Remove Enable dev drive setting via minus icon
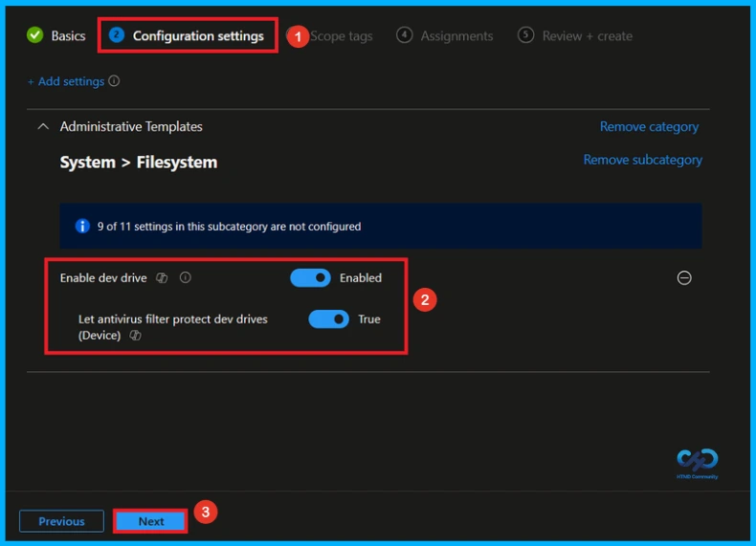 (x=683, y=278)
